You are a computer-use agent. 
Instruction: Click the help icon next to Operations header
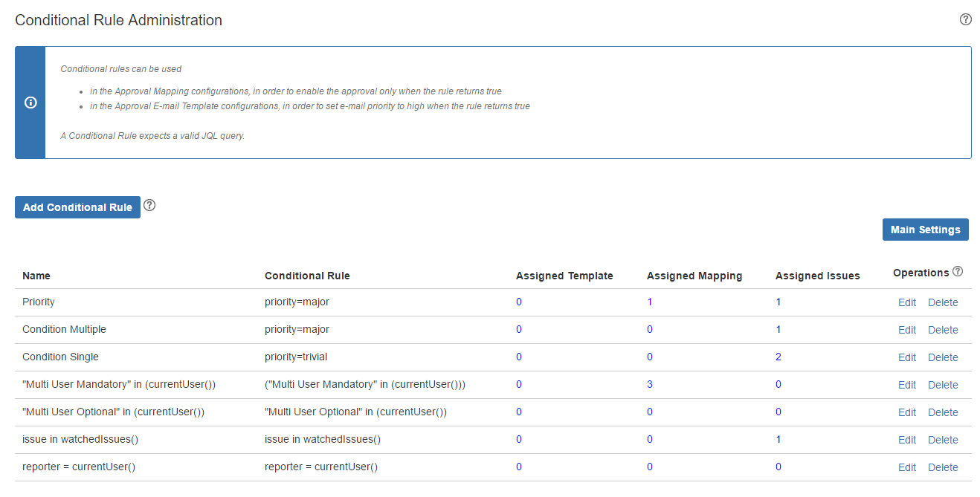click(958, 272)
